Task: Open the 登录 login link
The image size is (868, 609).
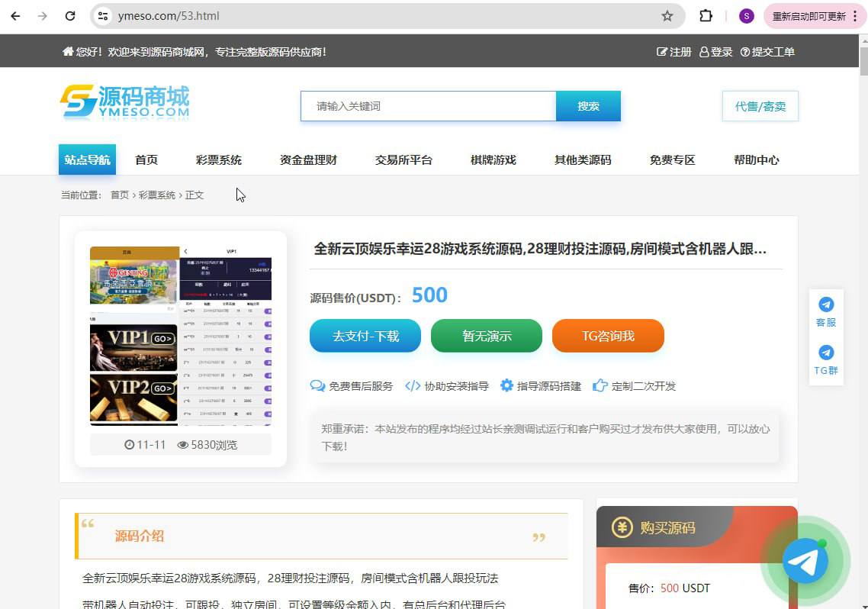Action: coord(715,51)
